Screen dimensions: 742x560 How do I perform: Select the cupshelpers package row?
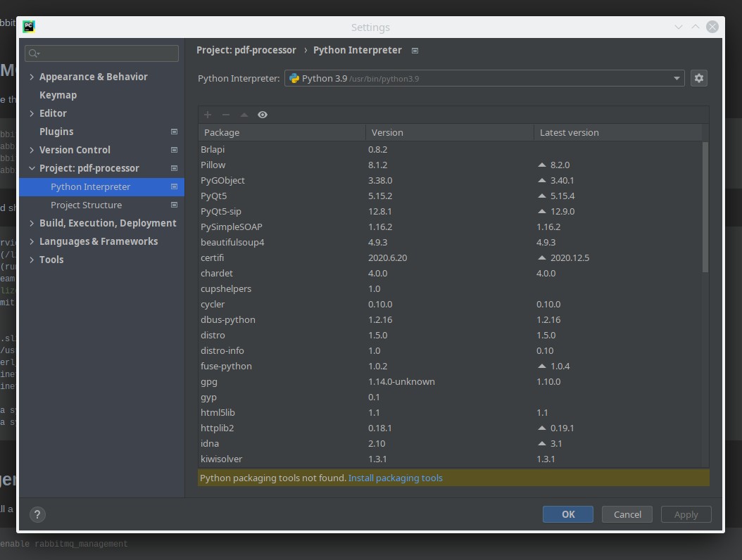(450, 288)
